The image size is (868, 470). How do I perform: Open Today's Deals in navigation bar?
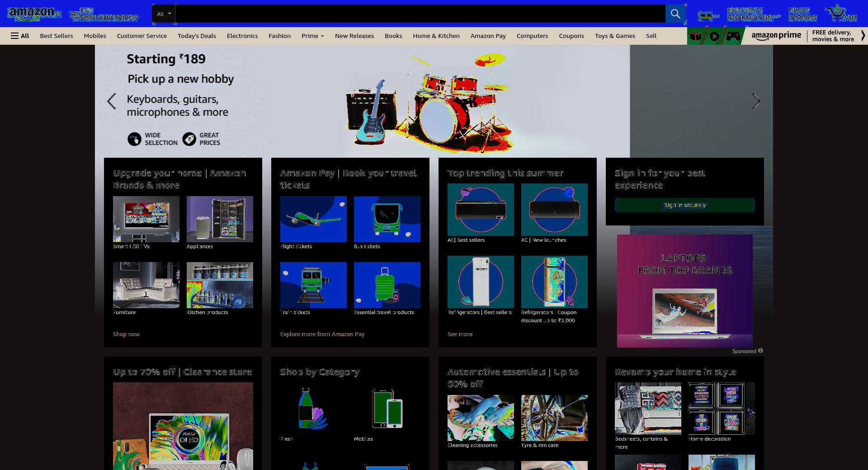(197, 36)
